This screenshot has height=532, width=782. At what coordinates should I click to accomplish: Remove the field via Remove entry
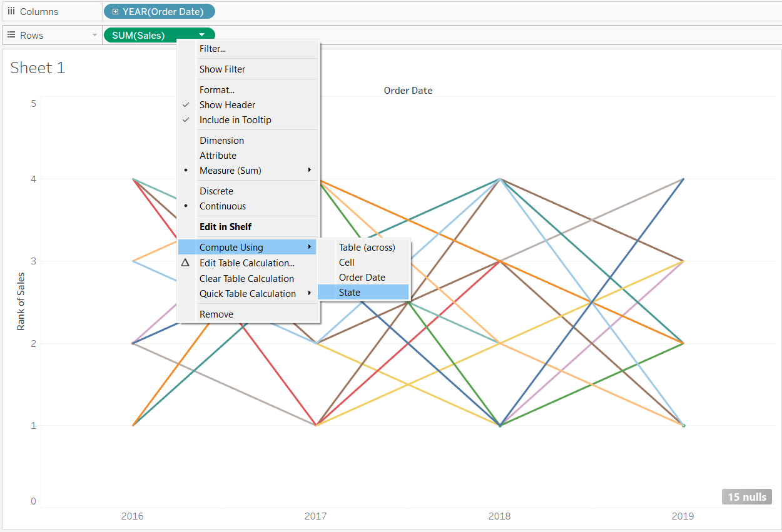[249, 314]
